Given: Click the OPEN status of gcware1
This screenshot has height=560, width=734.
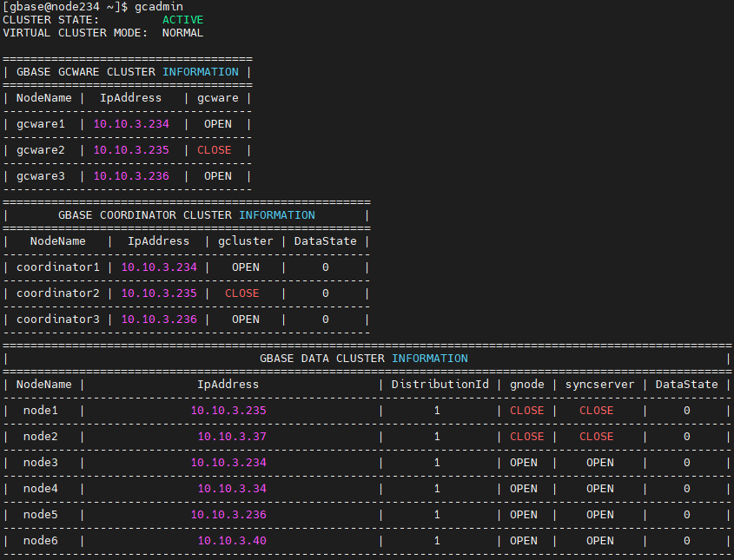Looking at the screenshot, I should (x=218, y=124).
